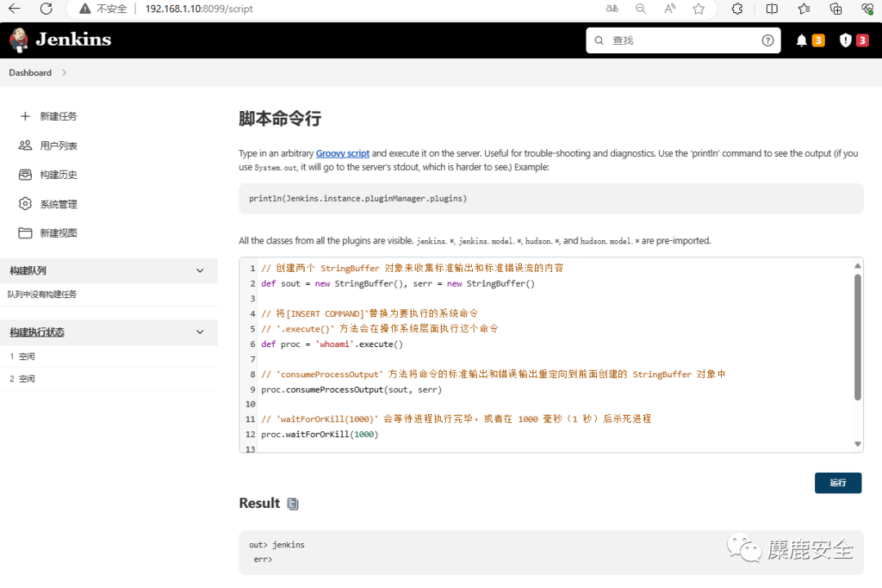The height and width of the screenshot is (588, 882).
Task: Click line 2 def sout StringBuffer code
Action: click(x=398, y=283)
